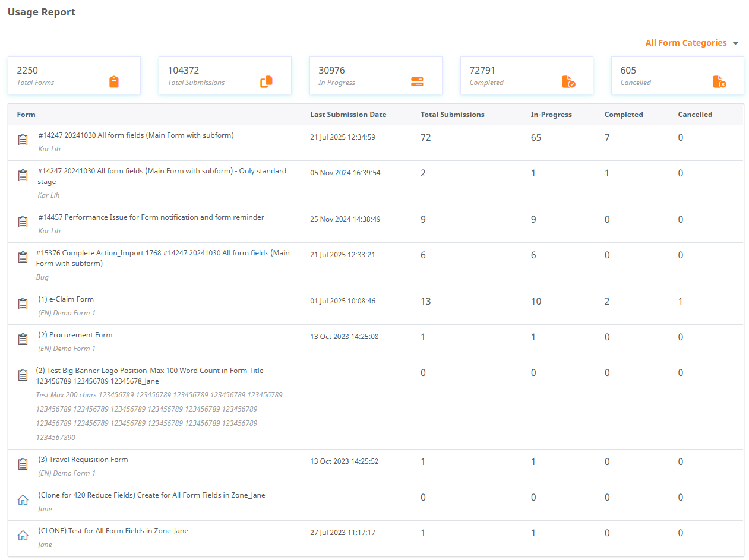Sort by Total Submissions column header
This screenshot has width=749, height=560.
coord(452,115)
